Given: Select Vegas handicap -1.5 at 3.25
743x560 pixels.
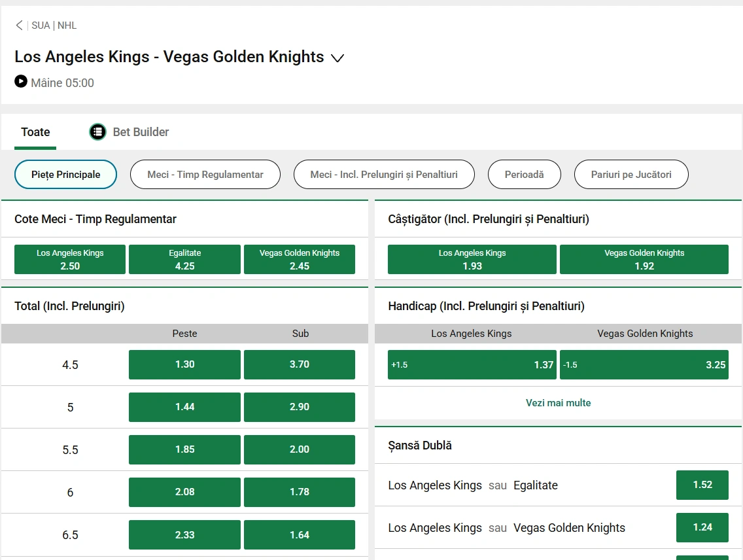Looking at the screenshot, I should [x=644, y=364].
